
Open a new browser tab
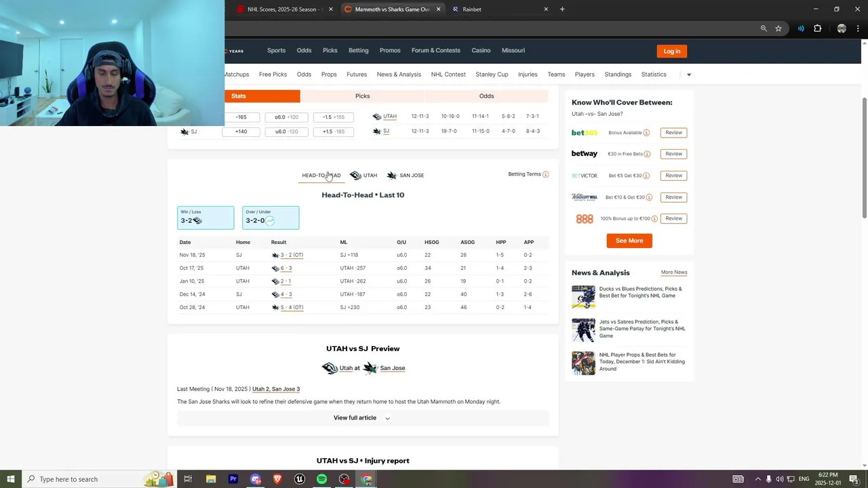pos(562,9)
